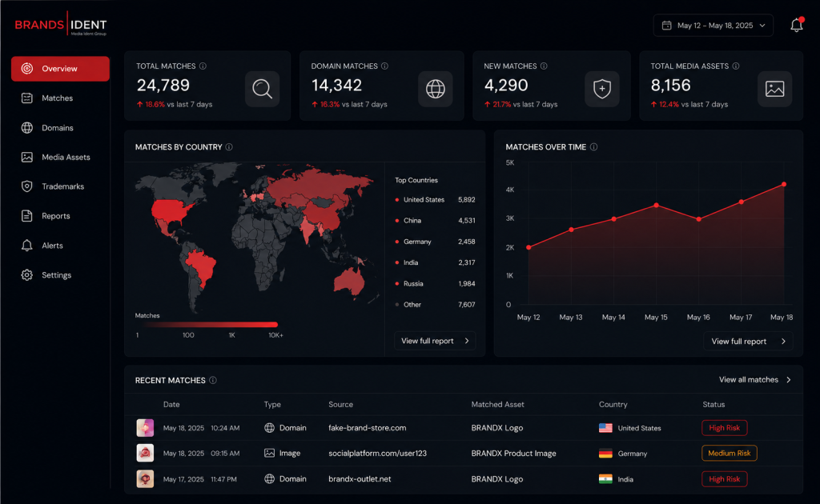Click the Domain Matches globe icon
The height and width of the screenshot is (504, 820).
[x=435, y=89]
